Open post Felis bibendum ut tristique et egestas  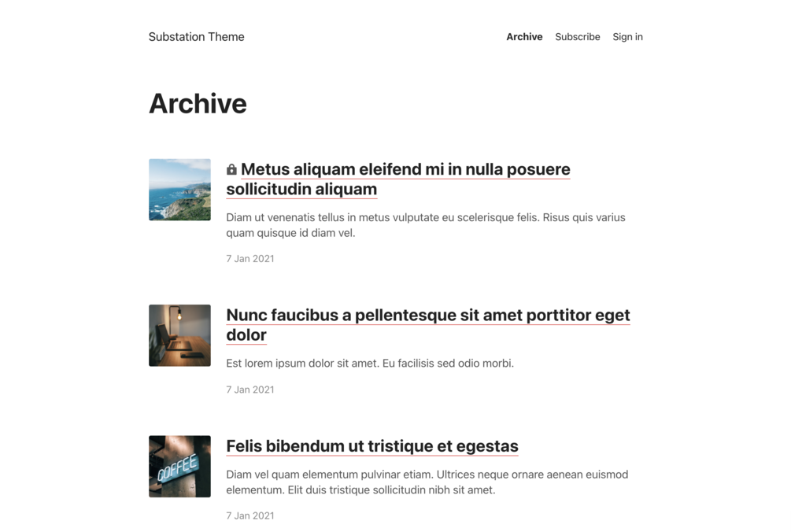(372, 446)
